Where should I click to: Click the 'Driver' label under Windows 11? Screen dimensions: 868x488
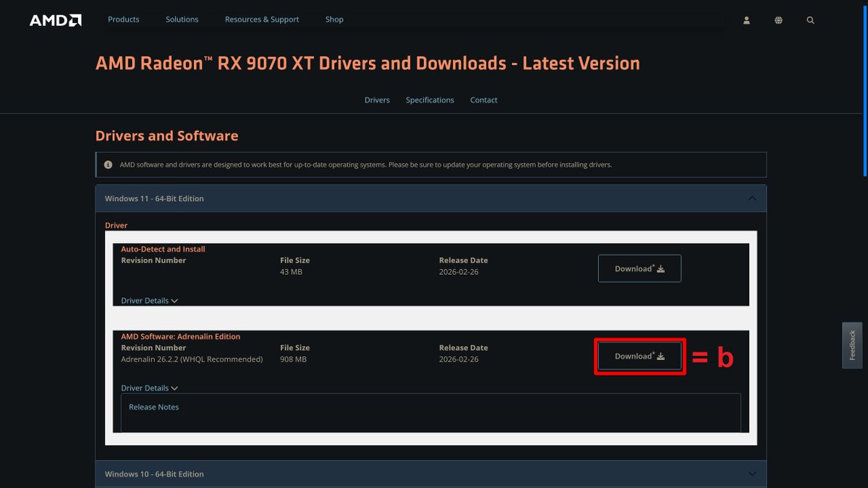116,226
